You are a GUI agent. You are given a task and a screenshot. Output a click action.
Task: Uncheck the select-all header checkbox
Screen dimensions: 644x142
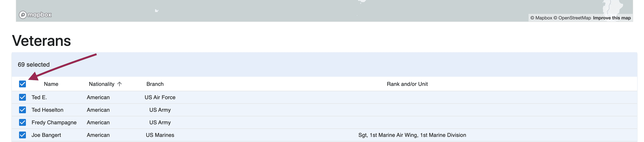(22, 84)
